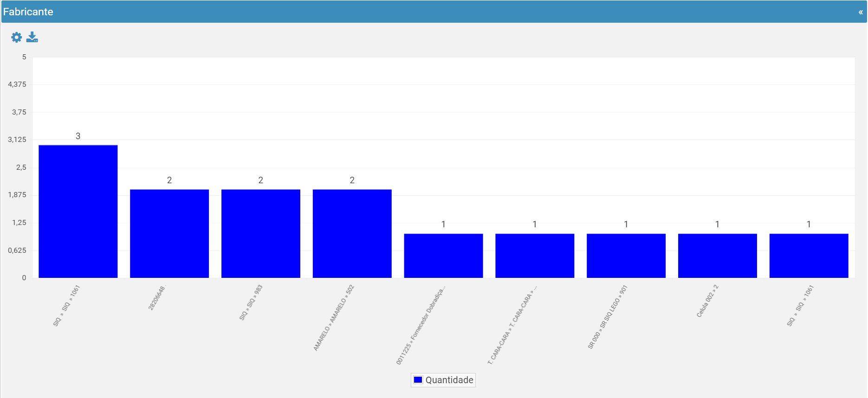868x398 pixels.
Task: Collapse the Fabricante panel
Action: click(x=861, y=12)
